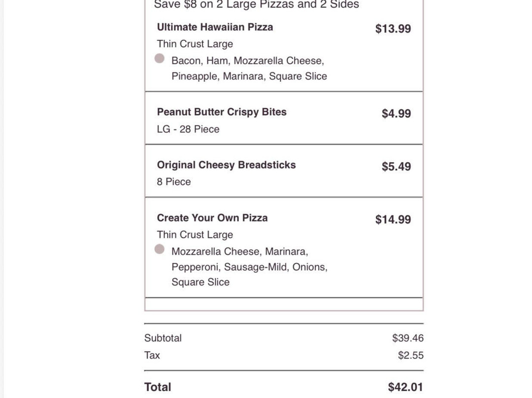
Task: Click the Subtotal label
Action: pyautogui.click(x=163, y=338)
